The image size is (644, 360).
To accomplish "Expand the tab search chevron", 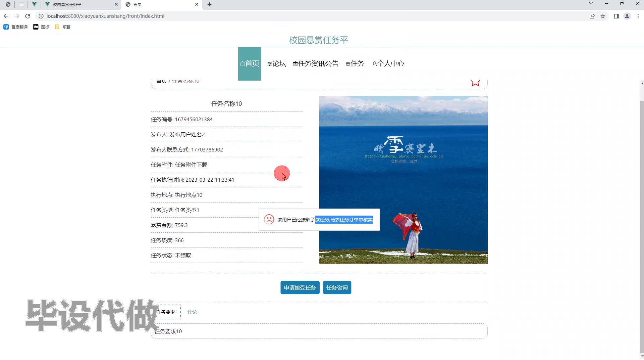I will [591, 3].
